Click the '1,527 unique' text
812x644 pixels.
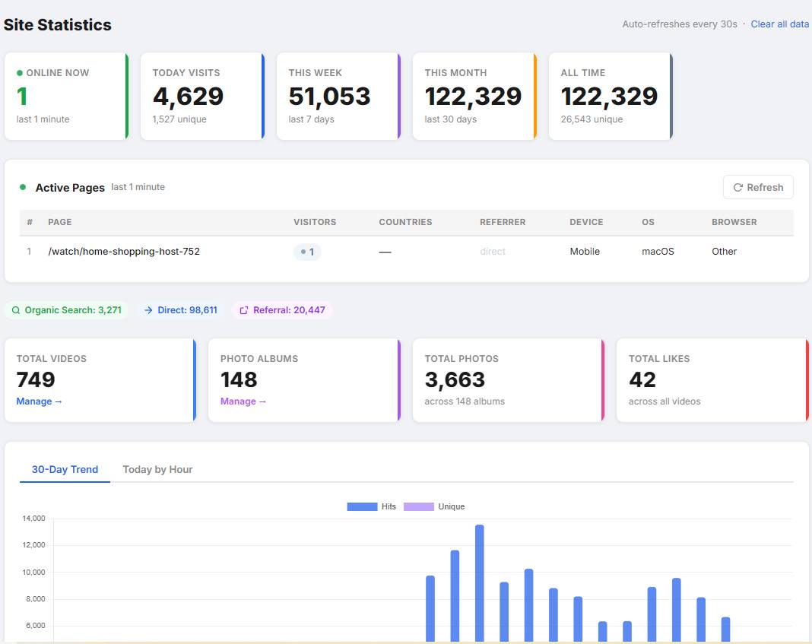(x=179, y=119)
